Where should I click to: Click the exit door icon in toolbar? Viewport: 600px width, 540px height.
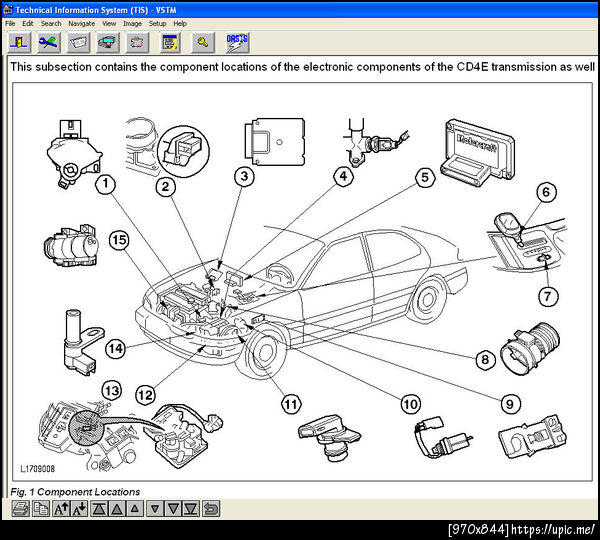point(19,42)
